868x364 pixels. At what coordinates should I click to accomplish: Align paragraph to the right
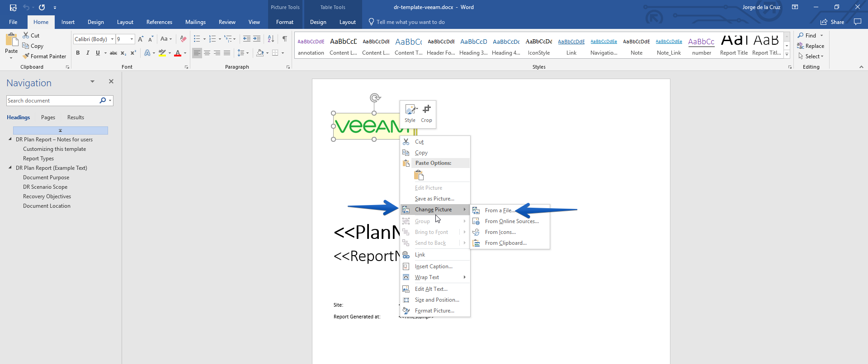(x=217, y=53)
